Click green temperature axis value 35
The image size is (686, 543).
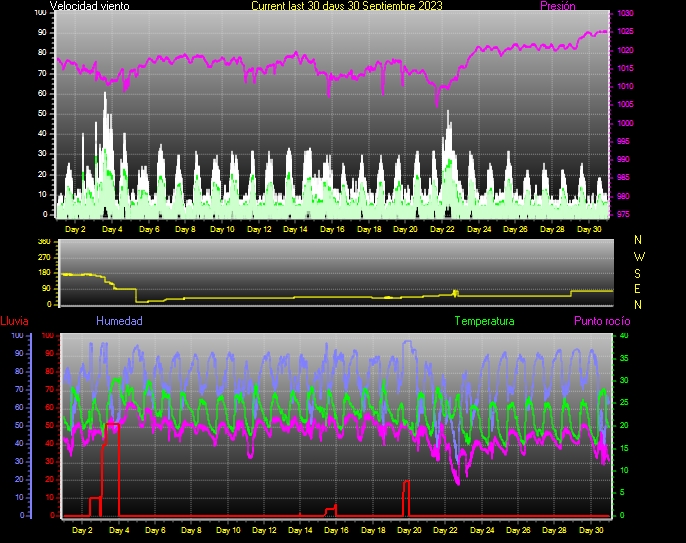(x=624, y=358)
